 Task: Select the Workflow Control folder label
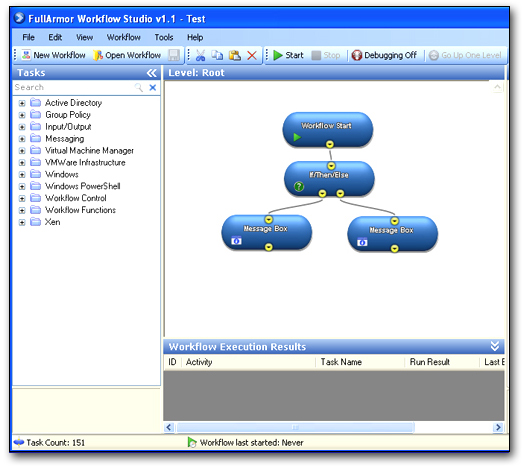pos(75,198)
